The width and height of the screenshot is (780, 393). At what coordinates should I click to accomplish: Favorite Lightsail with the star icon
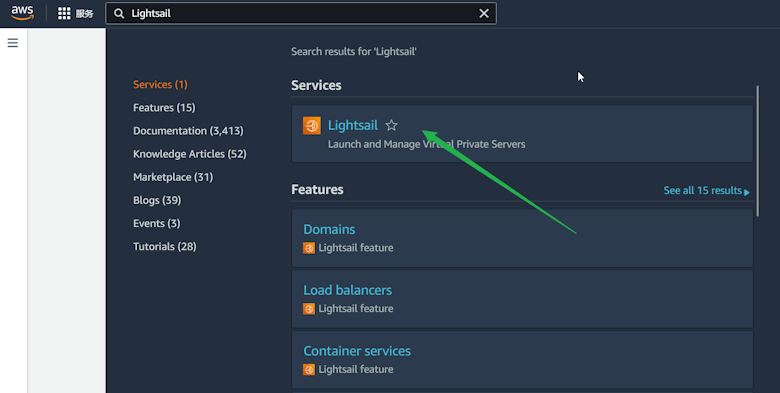[x=391, y=125]
